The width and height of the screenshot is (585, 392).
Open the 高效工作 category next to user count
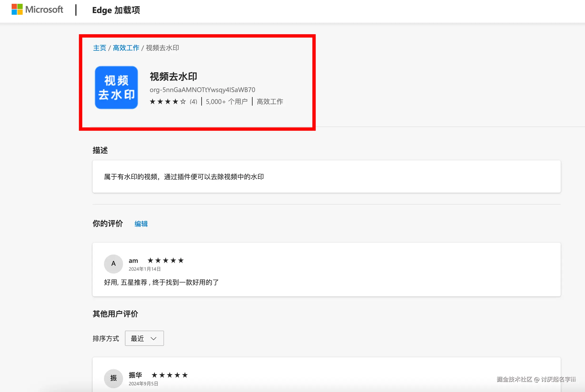pos(270,102)
